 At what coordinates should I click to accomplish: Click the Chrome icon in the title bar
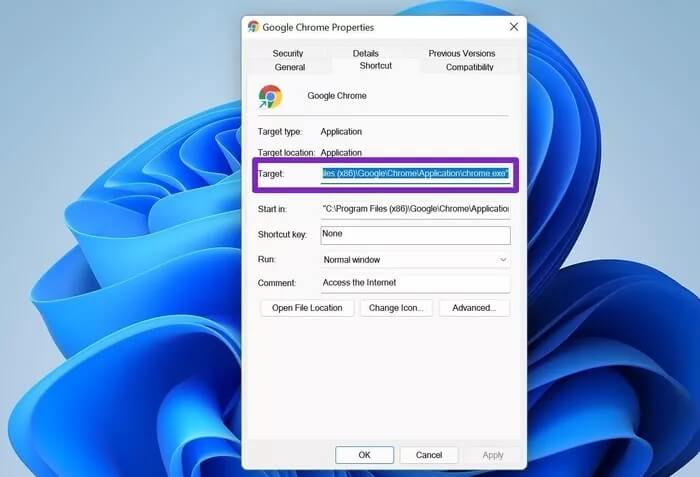coord(254,27)
